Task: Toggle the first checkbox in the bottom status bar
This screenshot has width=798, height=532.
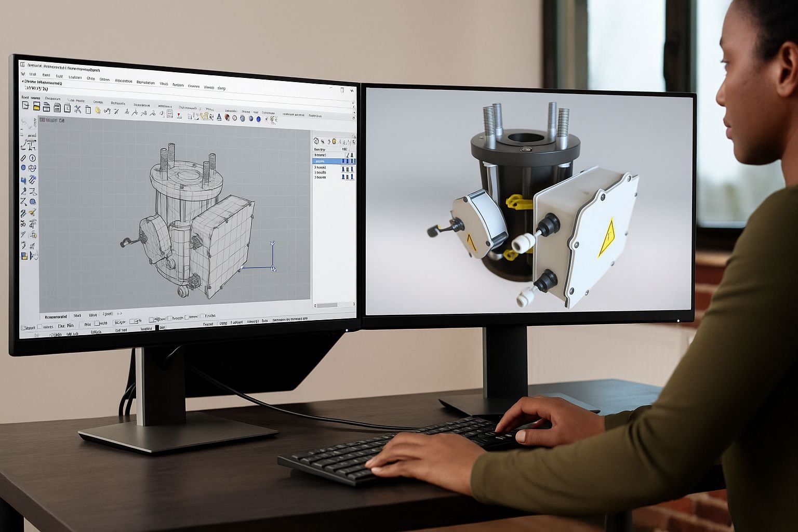Action: [23, 328]
